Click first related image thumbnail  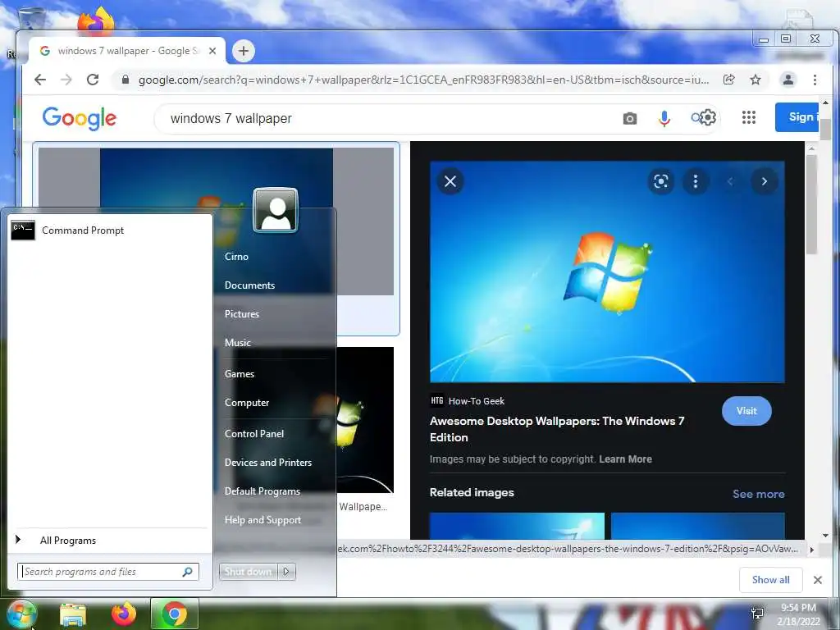[x=517, y=526]
